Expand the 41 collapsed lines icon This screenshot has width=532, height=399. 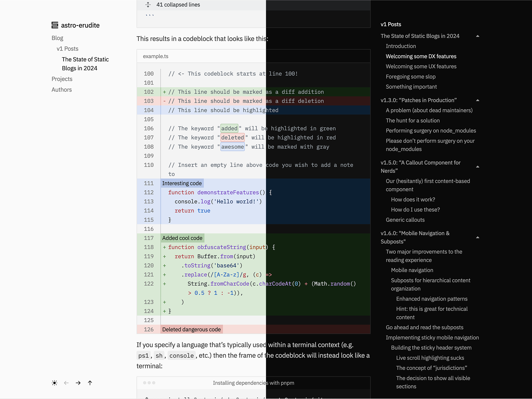pyautogui.click(x=148, y=5)
